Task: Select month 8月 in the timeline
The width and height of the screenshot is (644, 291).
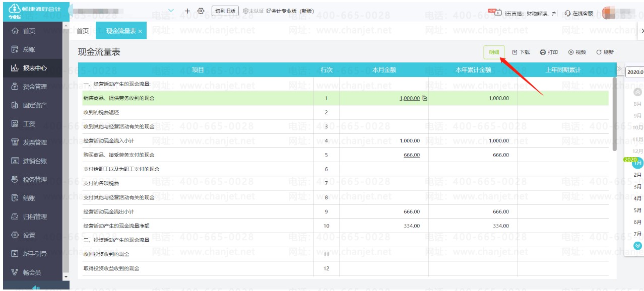Action: (x=638, y=104)
